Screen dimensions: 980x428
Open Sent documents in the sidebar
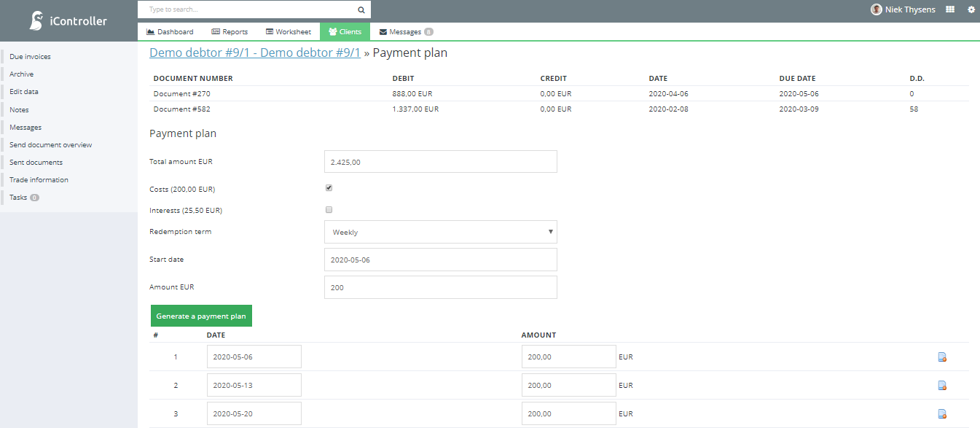pos(36,162)
